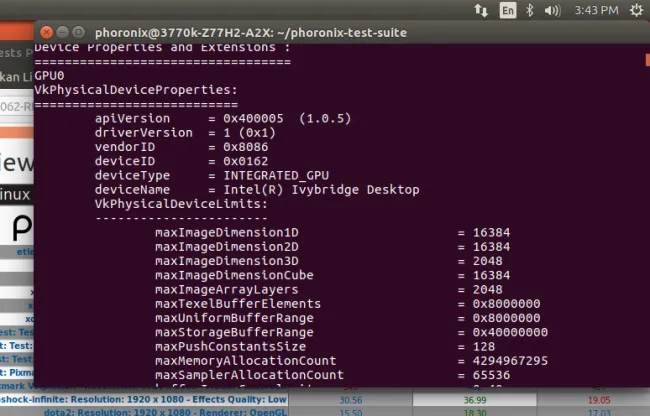Screen dimensions: 650x416
Task: Click the apiVersion line in terminal
Action: coord(203,118)
